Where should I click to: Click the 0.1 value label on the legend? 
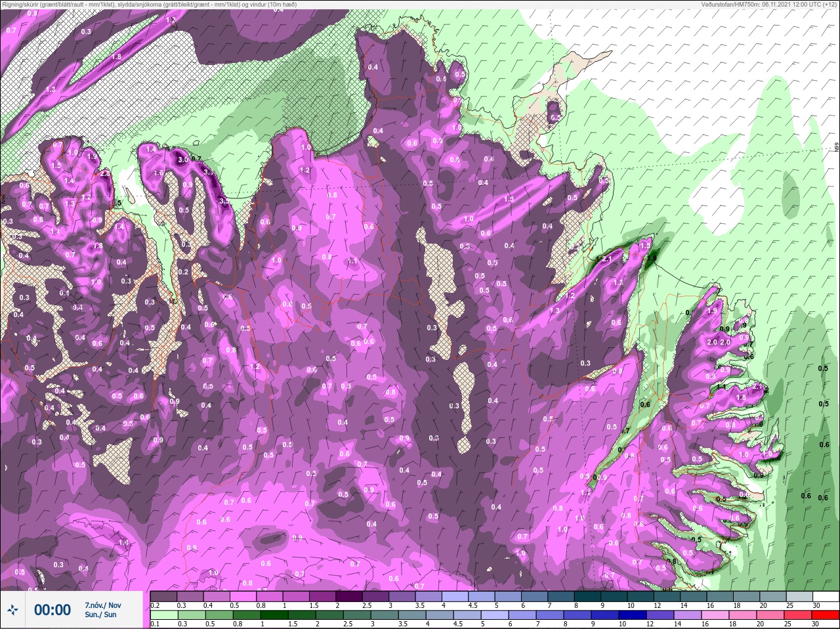click(x=154, y=624)
